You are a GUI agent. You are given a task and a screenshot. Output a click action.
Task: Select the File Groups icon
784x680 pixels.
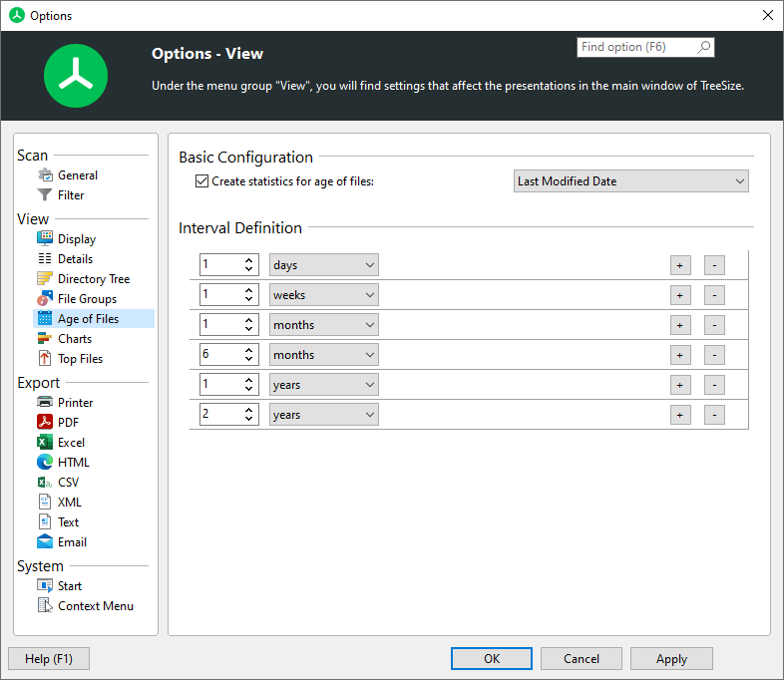pos(45,299)
